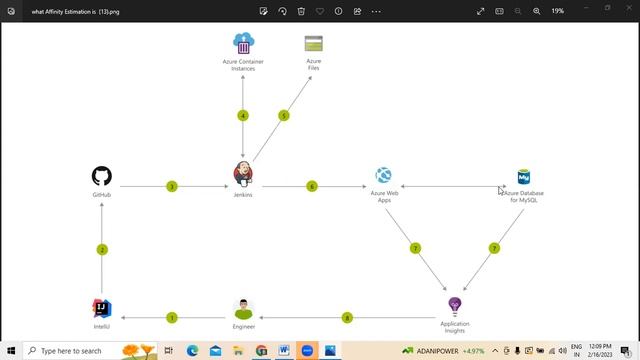This screenshot has height=360, width=640.
Task: Click the Zoom out magnifier icon
Action: click(518, 11)
